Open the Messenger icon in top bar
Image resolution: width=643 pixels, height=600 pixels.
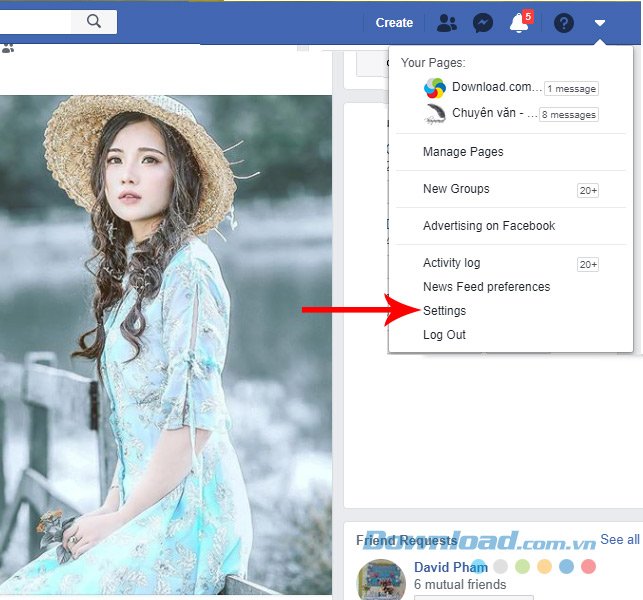coord(483,23)
